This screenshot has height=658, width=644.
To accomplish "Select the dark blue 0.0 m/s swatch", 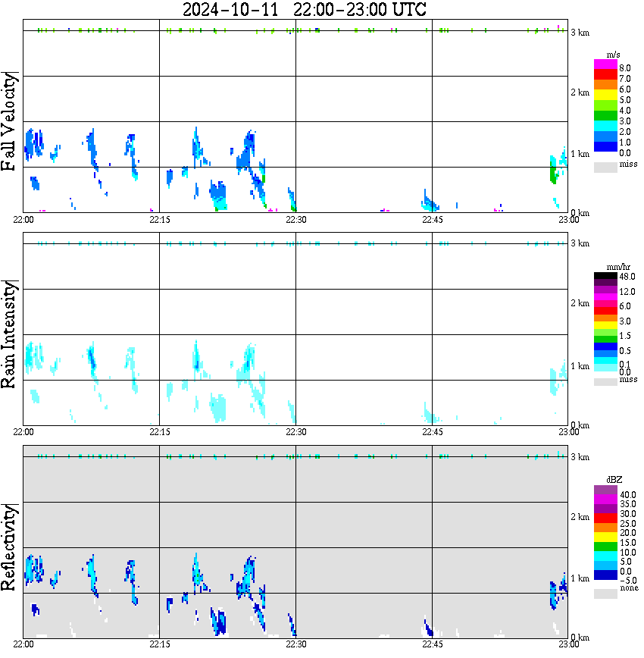I will click(605, 147).
